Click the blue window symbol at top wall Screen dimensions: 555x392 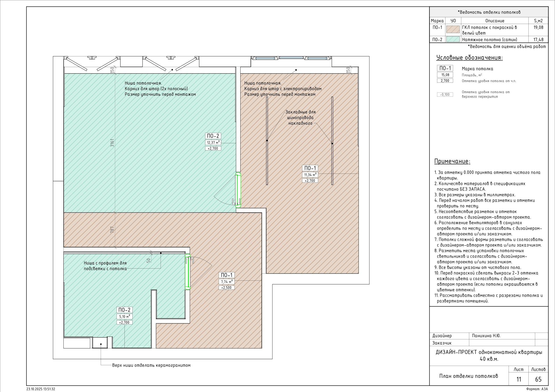point(291,58)
